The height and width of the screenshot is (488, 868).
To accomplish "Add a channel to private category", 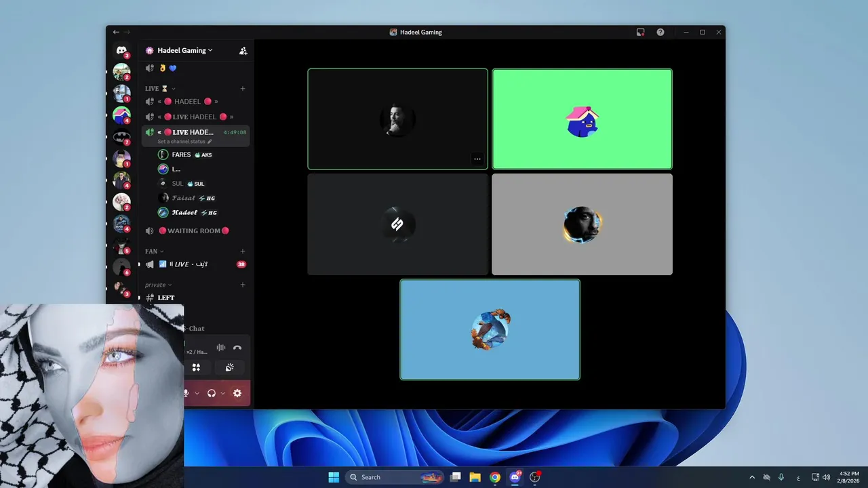I will [243, 285].
